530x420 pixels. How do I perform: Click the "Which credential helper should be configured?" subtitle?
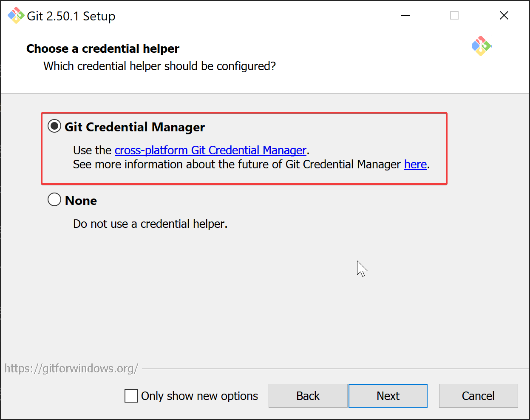tap(159, 66)
